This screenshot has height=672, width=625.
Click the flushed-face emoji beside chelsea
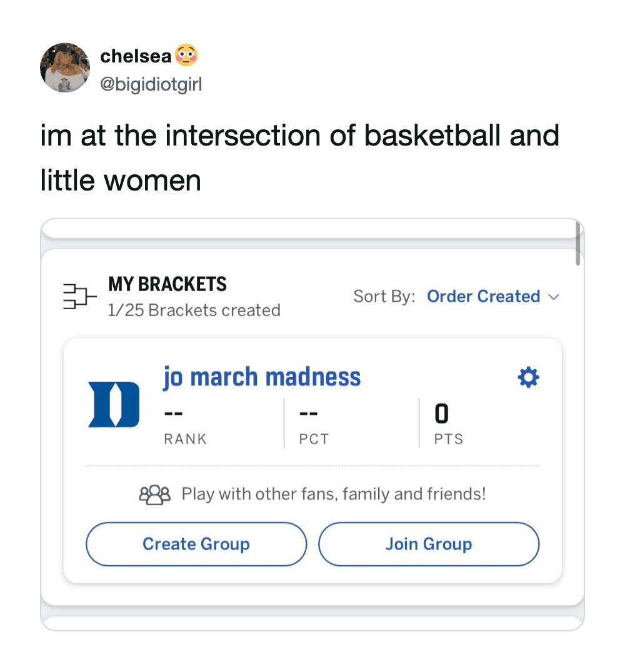point(187,55)
